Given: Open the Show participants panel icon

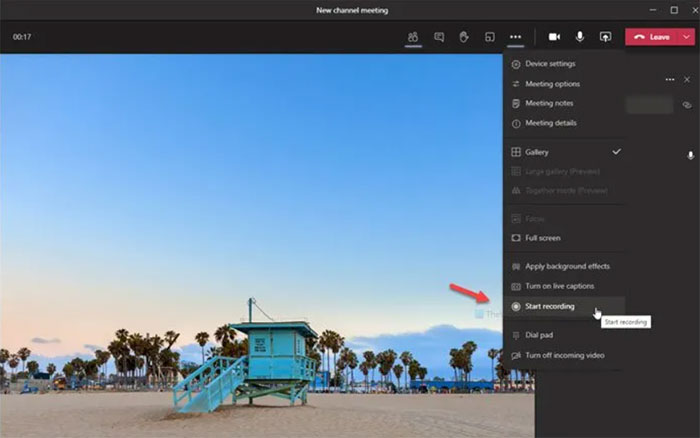Looking at the screenshot, I should [412, 37].
